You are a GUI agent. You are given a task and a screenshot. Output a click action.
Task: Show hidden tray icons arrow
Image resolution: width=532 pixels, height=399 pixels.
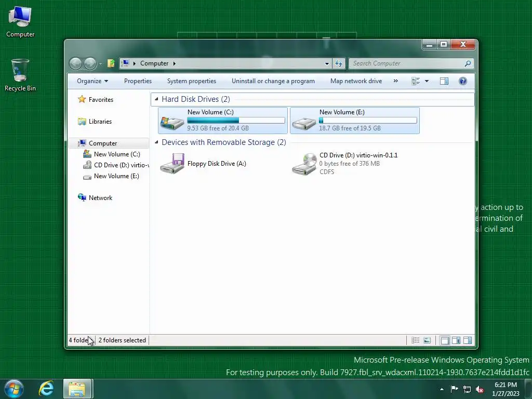[442, 389]
